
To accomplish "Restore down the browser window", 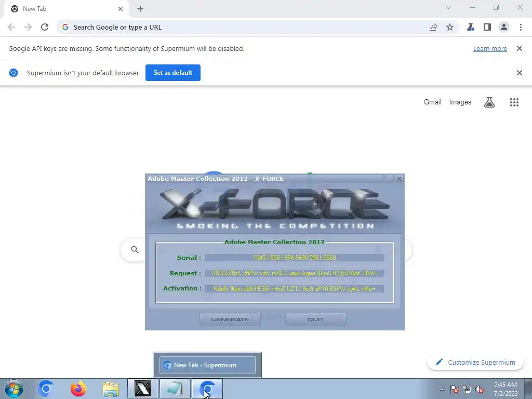I will (x=496, y=7).
